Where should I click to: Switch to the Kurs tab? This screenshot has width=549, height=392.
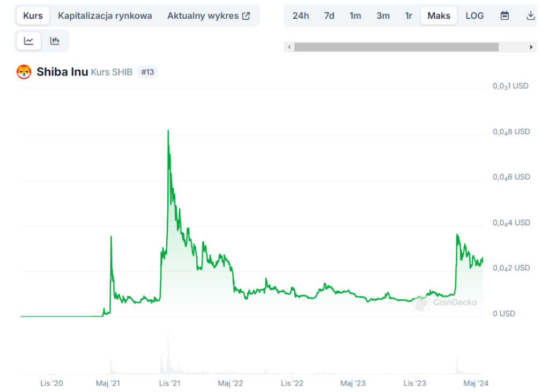point(33,16)
